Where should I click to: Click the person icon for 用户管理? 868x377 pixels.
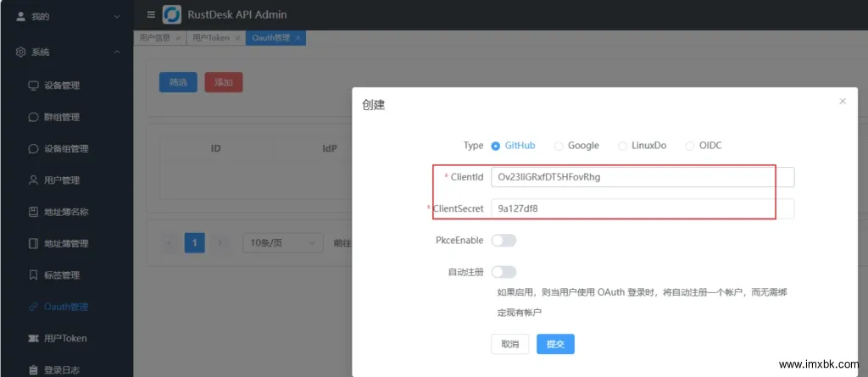tap(33, 180)
